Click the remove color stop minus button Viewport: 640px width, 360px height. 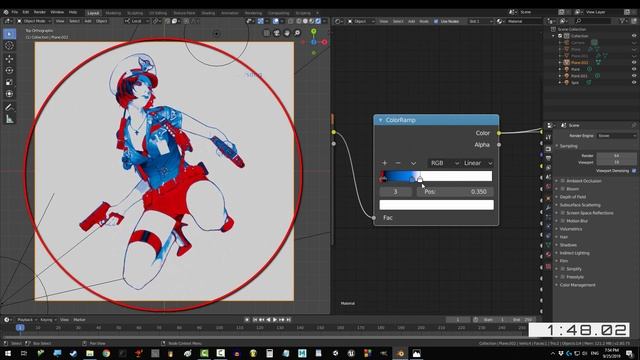click(x=398, y=163)
